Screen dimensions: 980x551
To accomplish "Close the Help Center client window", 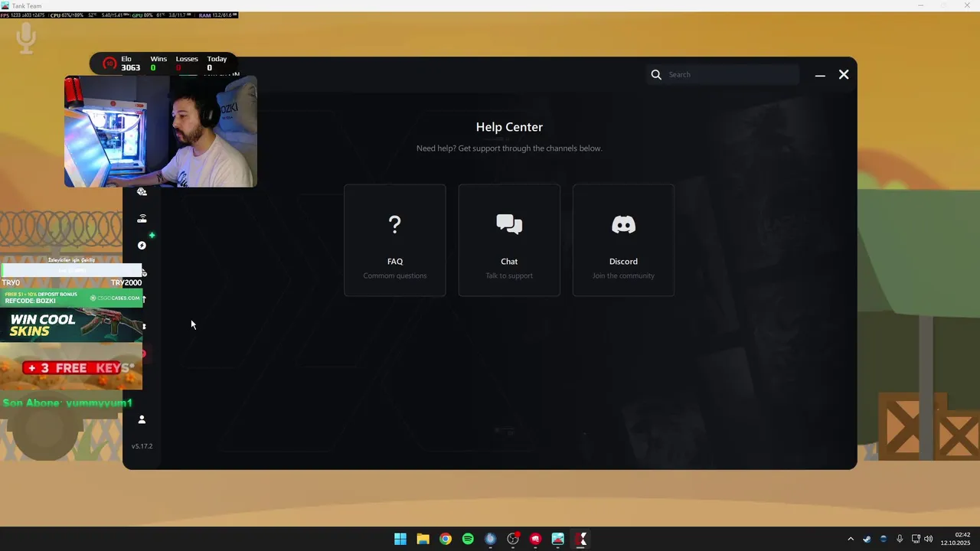I will coord(844,74).
